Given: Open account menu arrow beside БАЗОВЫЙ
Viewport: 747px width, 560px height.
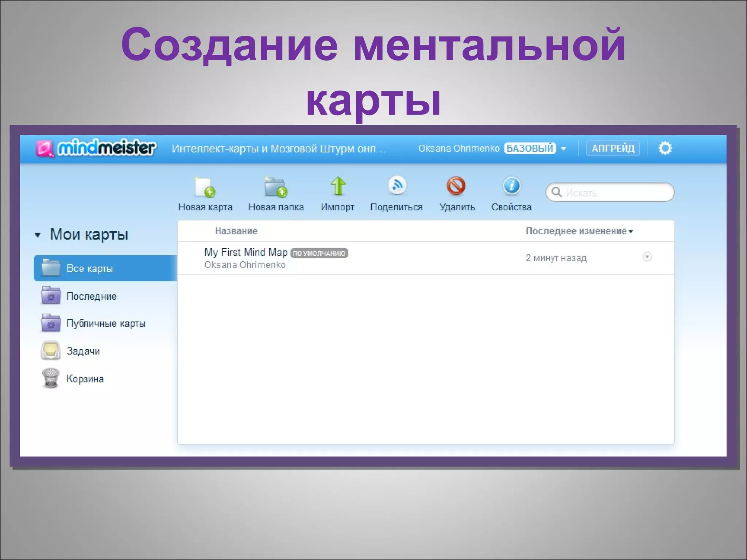Looking at the screenshot, I should (x=563, y=149).
